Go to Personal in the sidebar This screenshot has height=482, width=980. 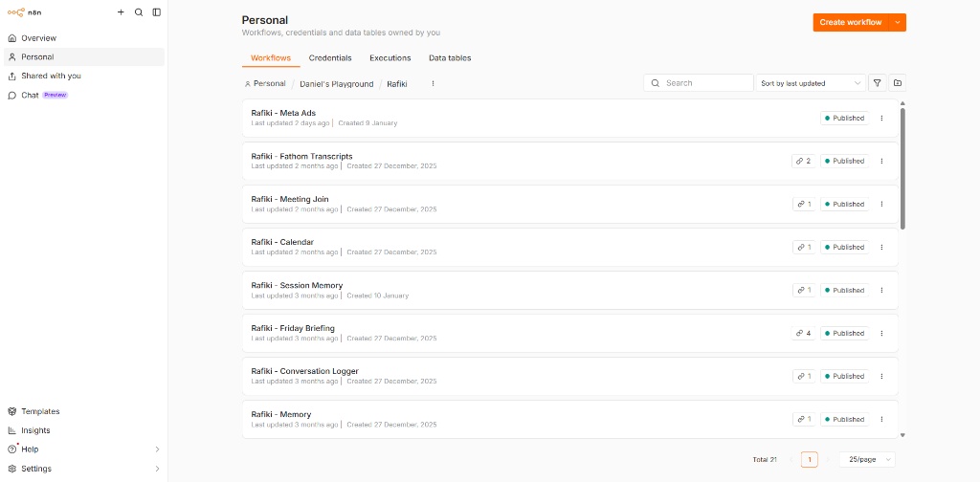[84, 56]
